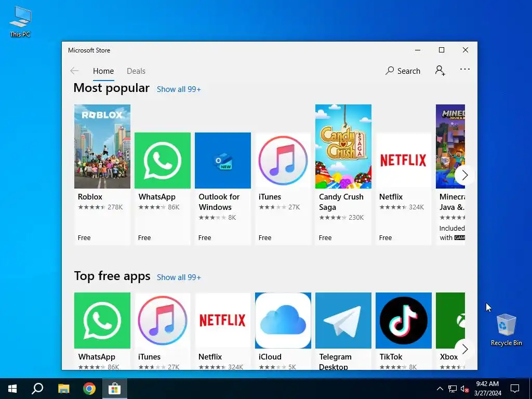Open the Roblox app tile image
This screenshot has width=532, height=399.
(102, 146)
